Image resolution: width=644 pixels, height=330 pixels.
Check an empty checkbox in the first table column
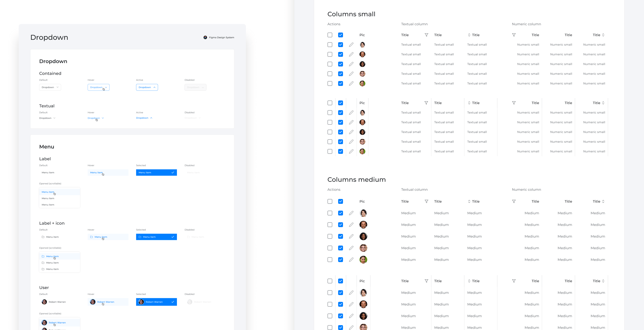point(330,44)
